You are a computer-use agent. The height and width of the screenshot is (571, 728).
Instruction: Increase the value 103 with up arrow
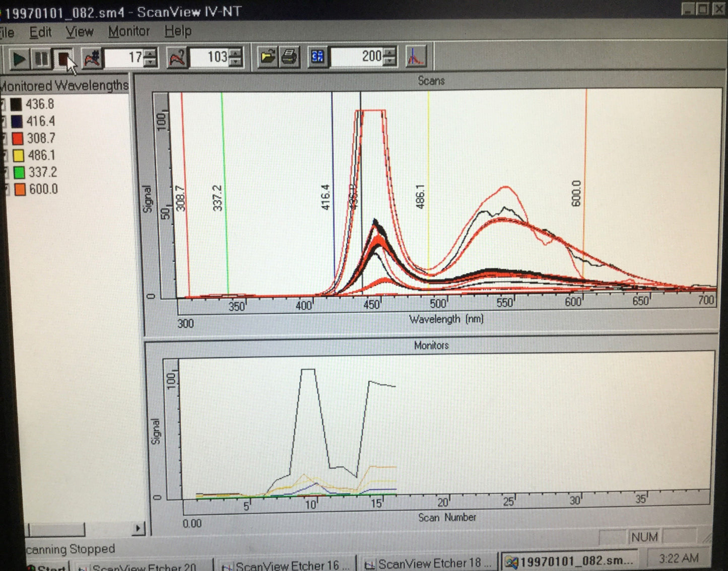pos(235,52)
